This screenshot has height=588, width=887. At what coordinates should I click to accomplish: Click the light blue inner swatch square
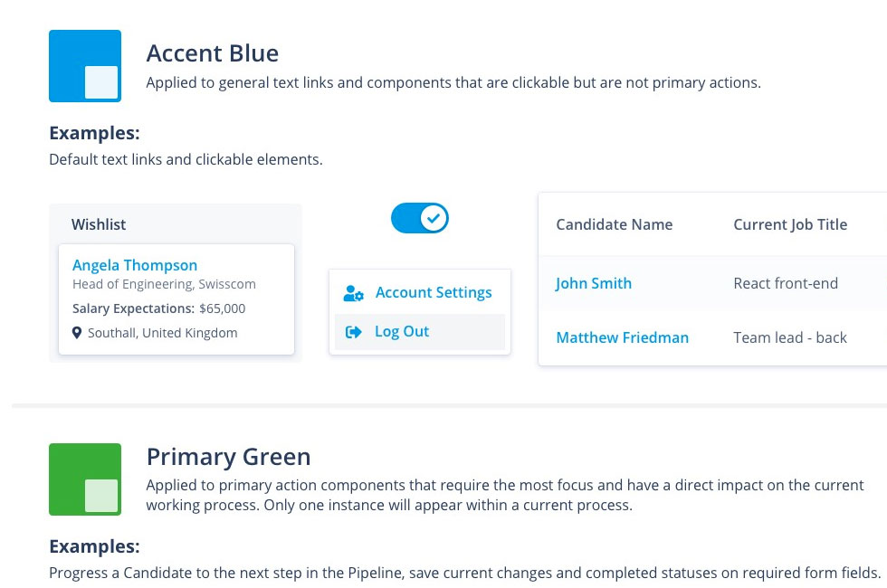(x=101, y=82)
